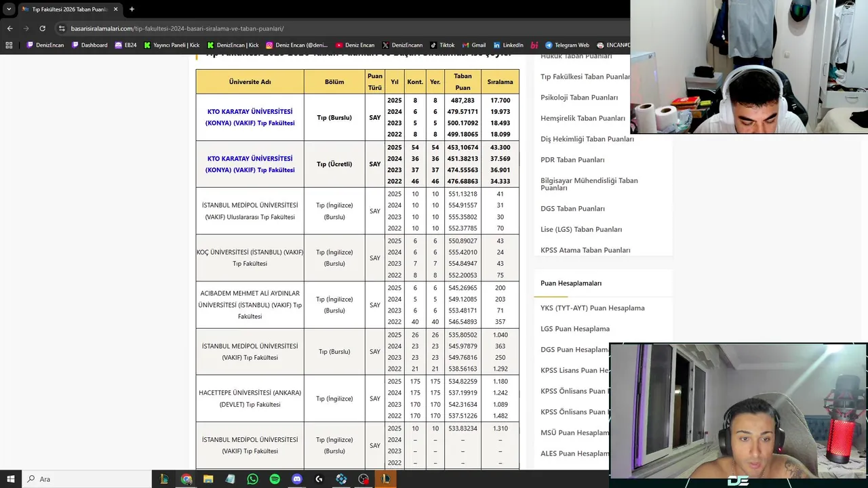Open the apps grid icon in the bookmarks bar
The height and width of the screenshot is (488, 868).
coord(9,45)
